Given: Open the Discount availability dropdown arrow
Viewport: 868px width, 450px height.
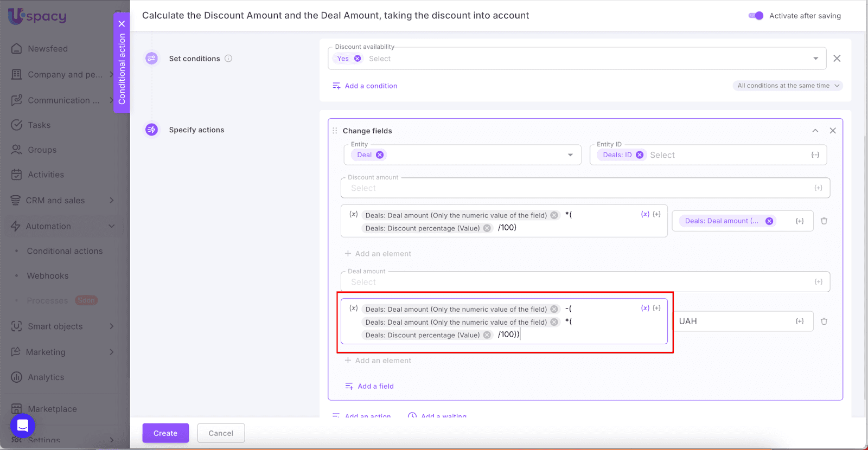Looking at the screenshot, I should click(815, 59).
